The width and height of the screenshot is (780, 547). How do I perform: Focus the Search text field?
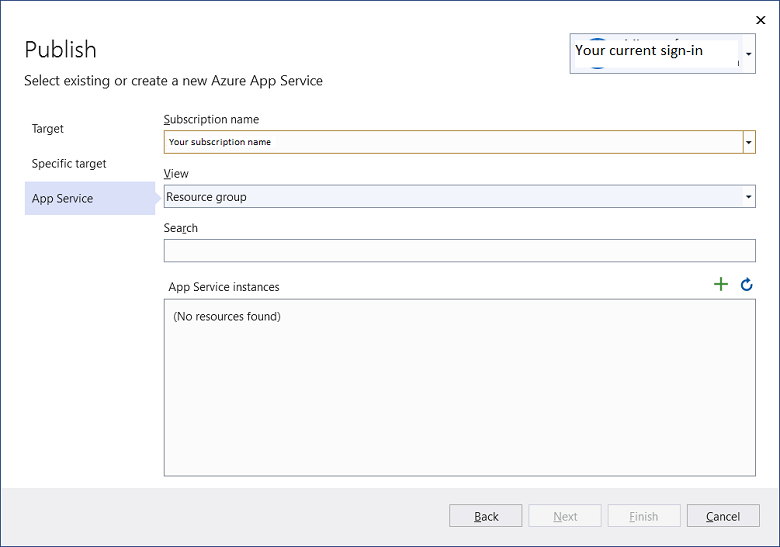click(x=459, y=251)
